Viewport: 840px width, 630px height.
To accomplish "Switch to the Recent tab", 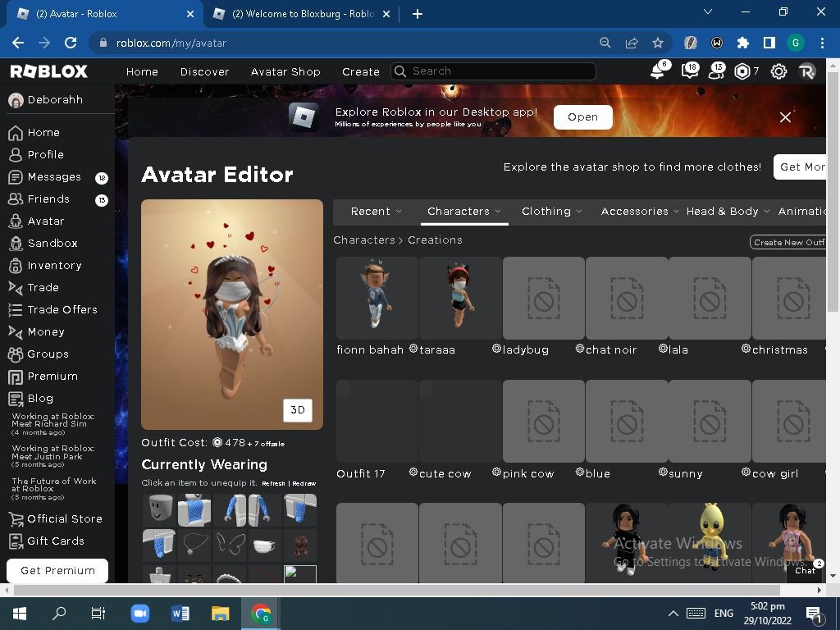I will tap(374, 211).
